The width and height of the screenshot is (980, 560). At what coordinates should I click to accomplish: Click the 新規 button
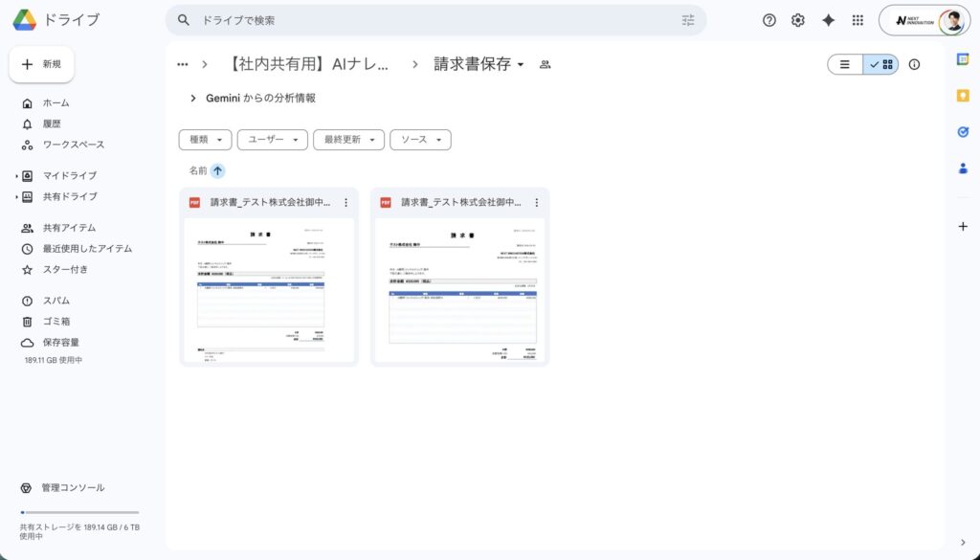click(42, 64)
